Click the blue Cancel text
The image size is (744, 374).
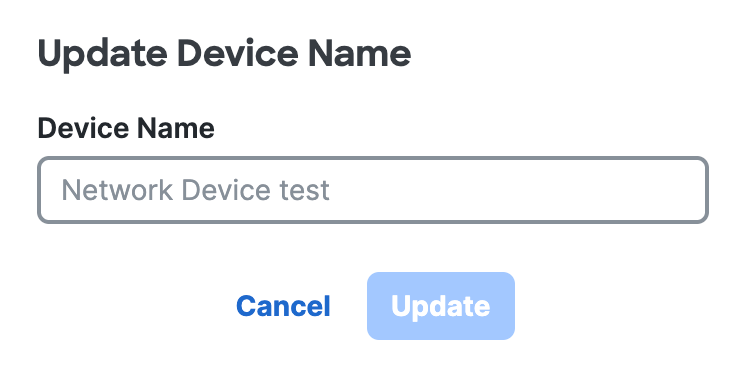point(283,306)
